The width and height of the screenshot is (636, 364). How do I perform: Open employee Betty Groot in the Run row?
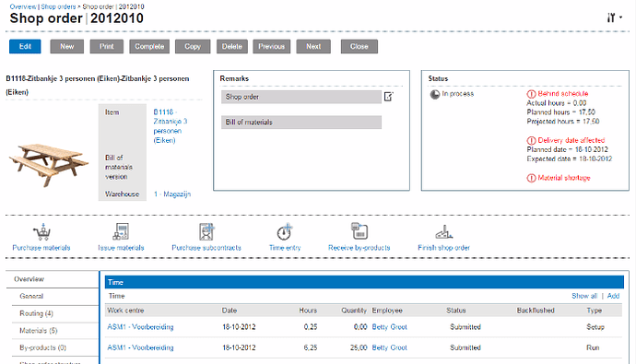coord(389,347)
